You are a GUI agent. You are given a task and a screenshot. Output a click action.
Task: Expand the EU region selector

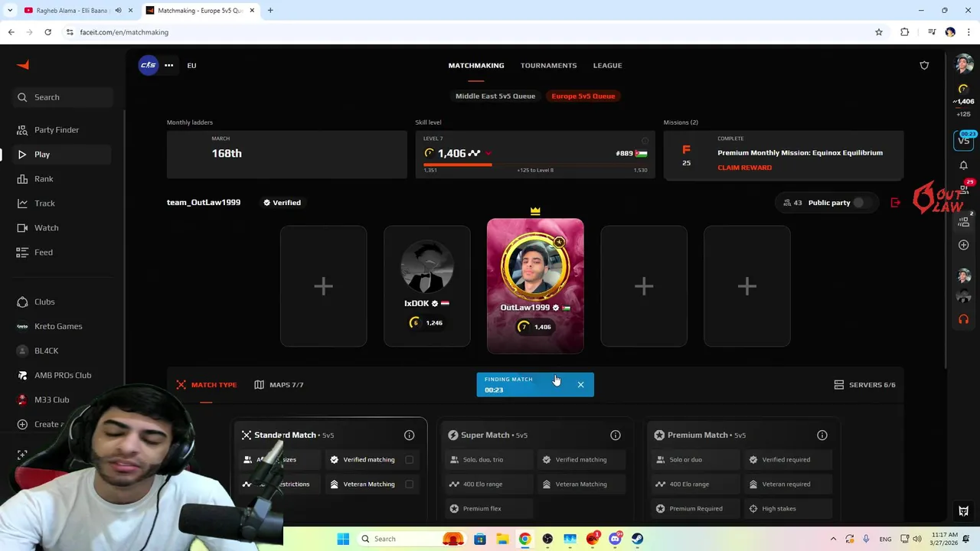click(x=191, y=66)
